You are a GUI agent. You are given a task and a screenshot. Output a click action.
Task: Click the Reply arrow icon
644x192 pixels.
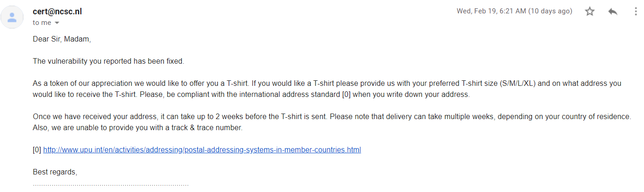click(x=613, y=12)
